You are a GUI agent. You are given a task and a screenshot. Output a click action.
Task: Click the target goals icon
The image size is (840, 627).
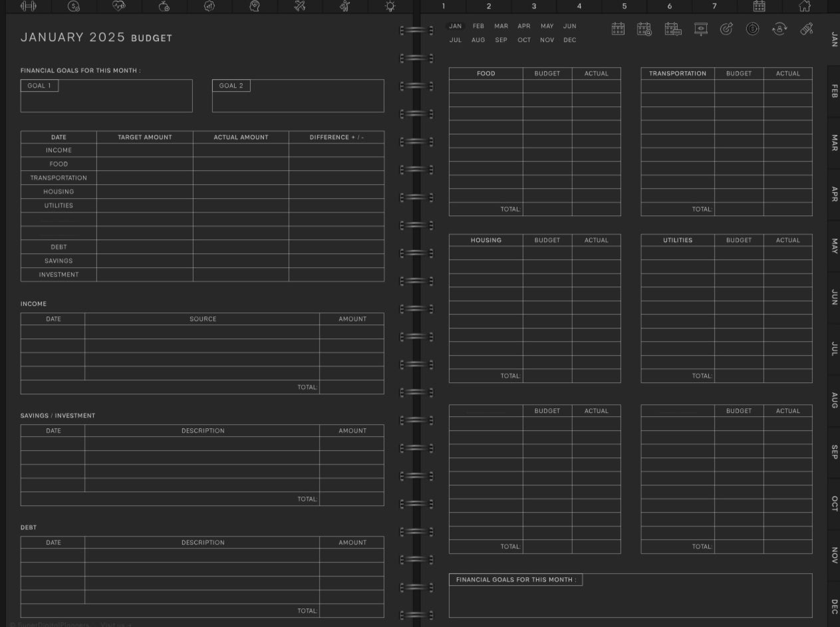(x=726, y=29)
